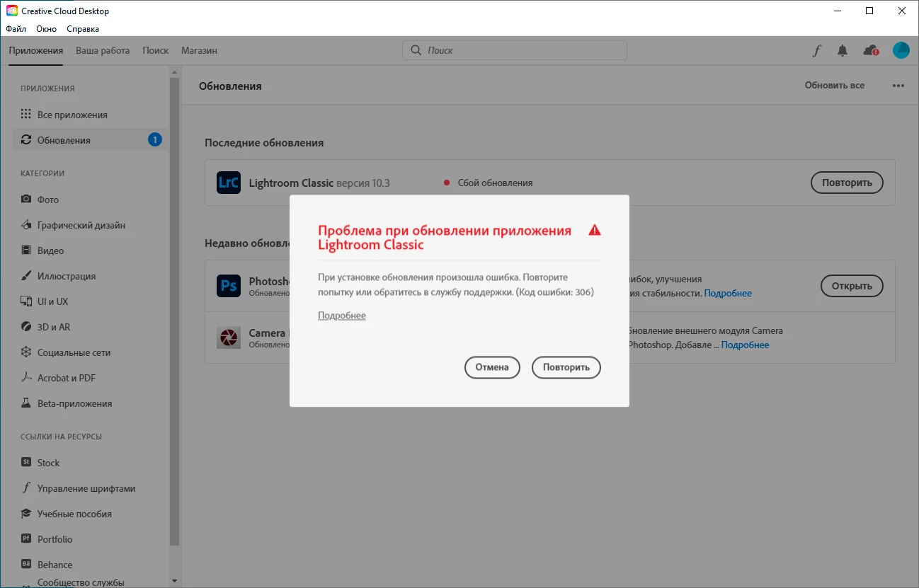Image resolution: width=919 pixels, height=588 pixels.
Task: Click the All apps grid icon
Action: 26,115
